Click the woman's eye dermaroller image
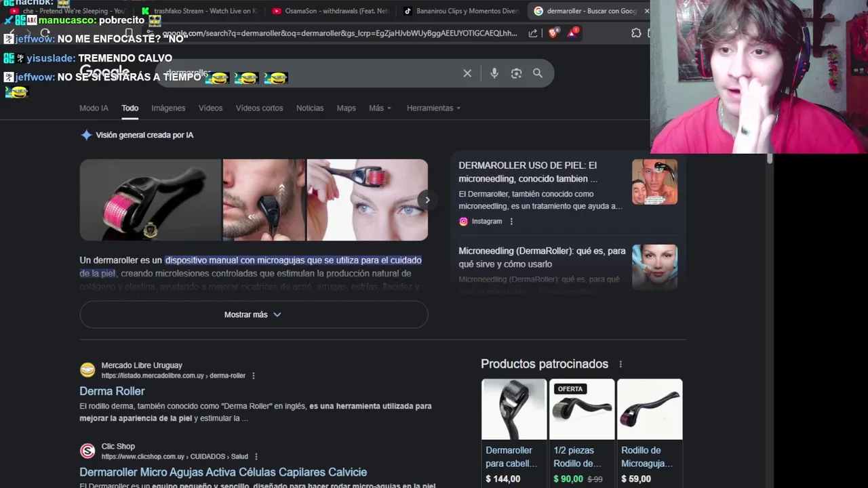 click(x=367, y=200)
